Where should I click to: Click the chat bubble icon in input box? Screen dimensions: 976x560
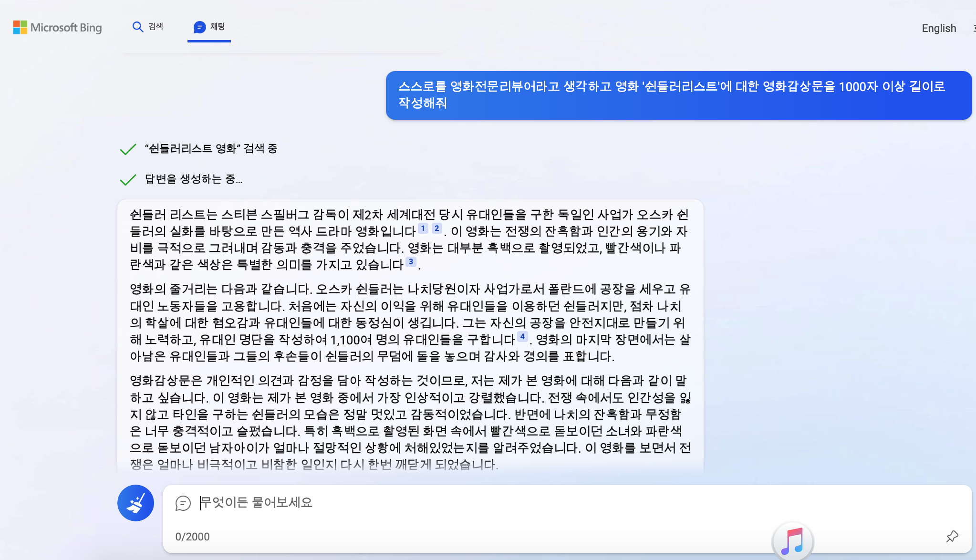(183, 503)
